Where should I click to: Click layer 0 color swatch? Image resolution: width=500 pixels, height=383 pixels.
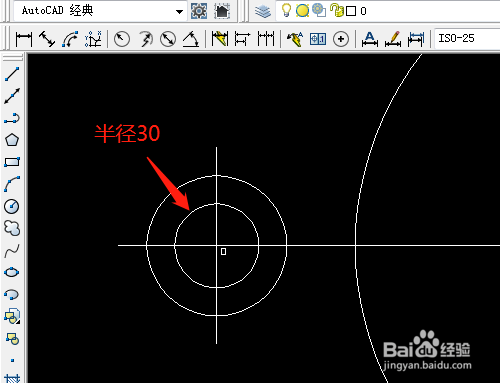[351, 11]
